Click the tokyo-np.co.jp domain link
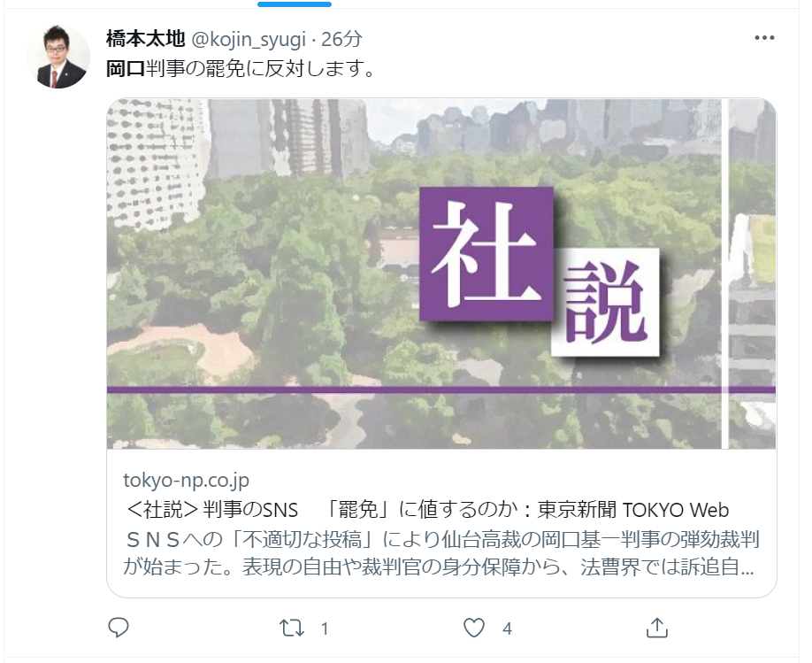The height and width of the screenshot is (663, 812). [186, 480]
